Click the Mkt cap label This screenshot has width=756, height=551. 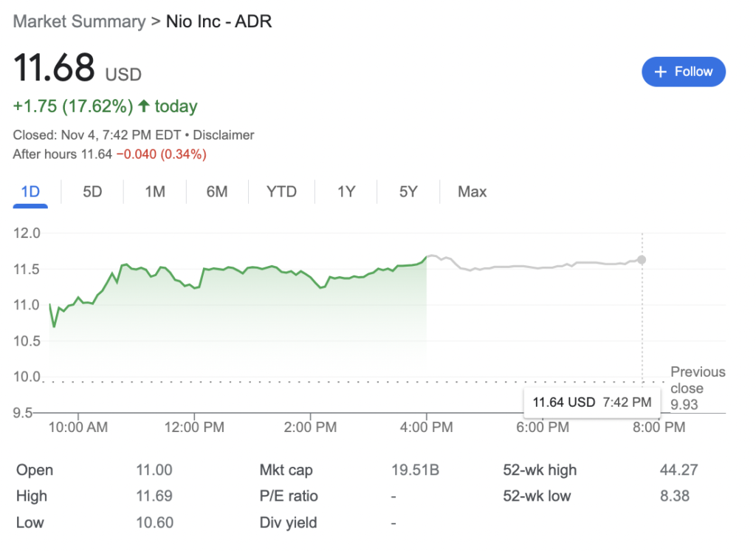click(x=286, y=470)
